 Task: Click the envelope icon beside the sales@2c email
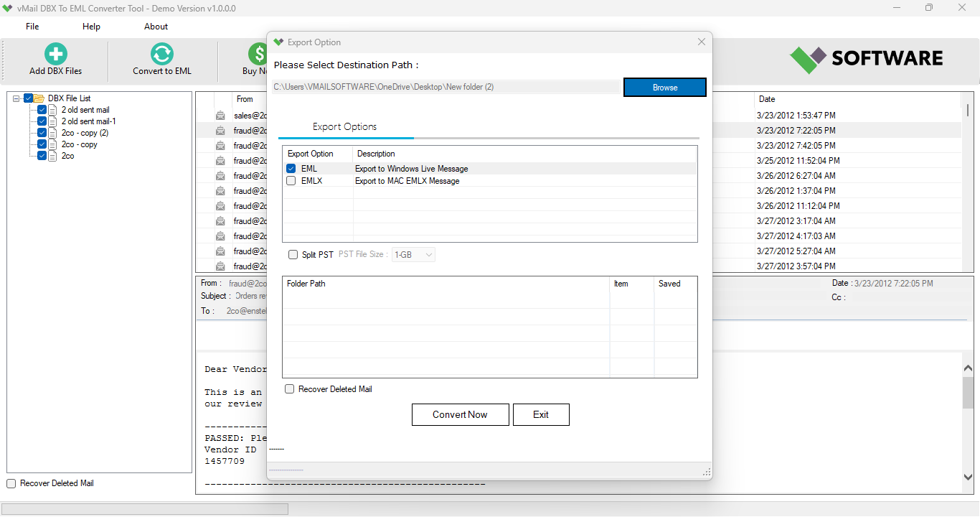click(220, 115)
